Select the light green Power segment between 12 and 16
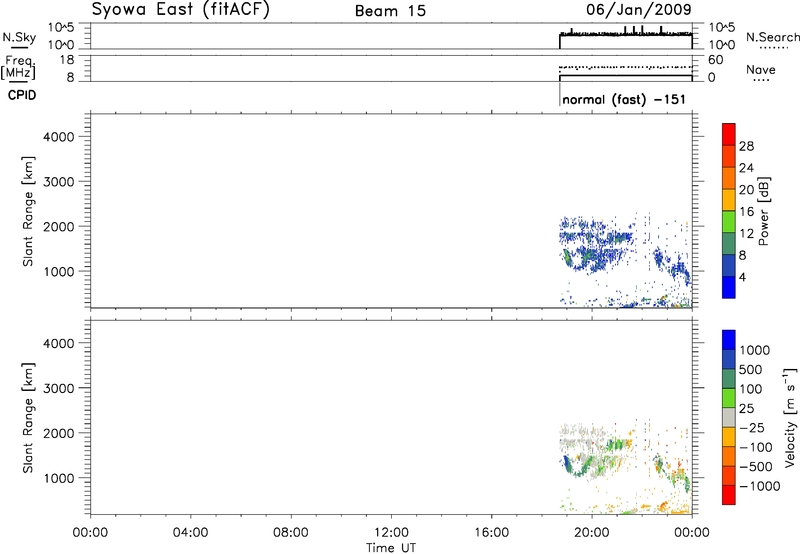 (x=729, y=222)
